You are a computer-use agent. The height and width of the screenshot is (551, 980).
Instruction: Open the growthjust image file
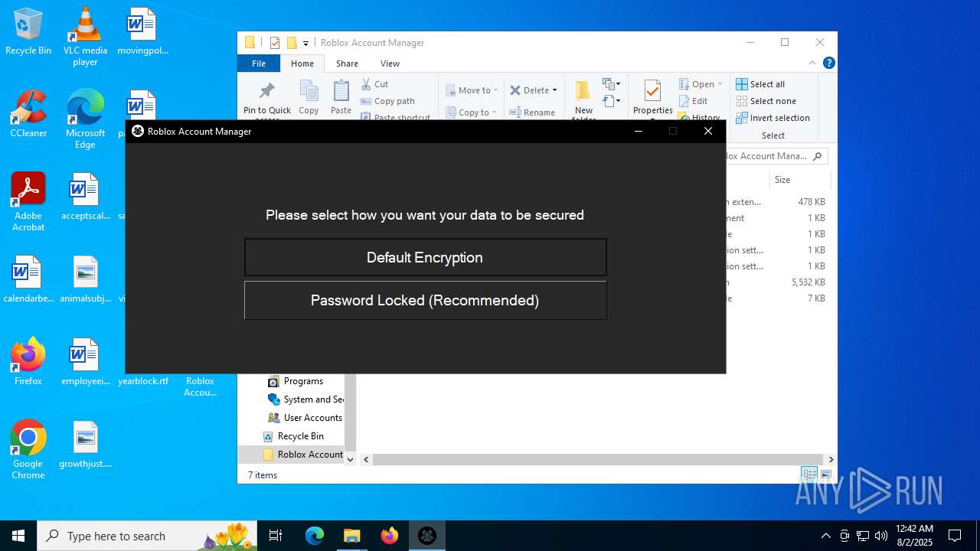[x=85, y=445]
